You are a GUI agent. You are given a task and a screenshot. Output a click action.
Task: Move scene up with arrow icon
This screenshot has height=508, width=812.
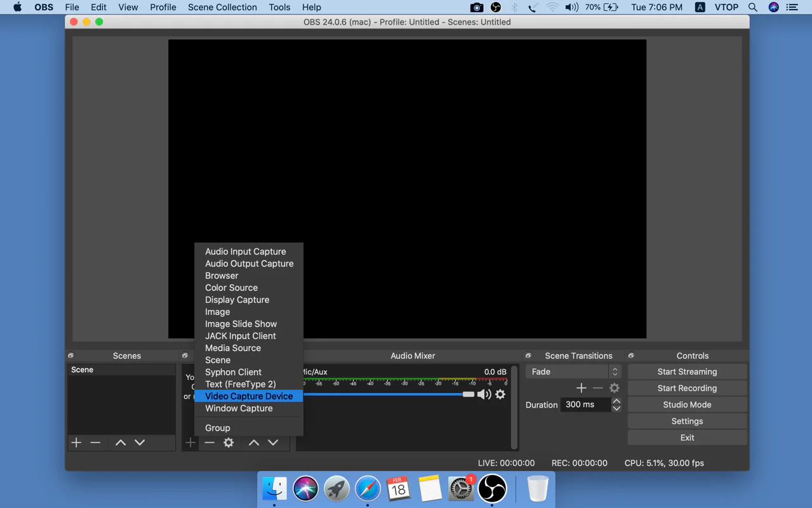(121, 443)
